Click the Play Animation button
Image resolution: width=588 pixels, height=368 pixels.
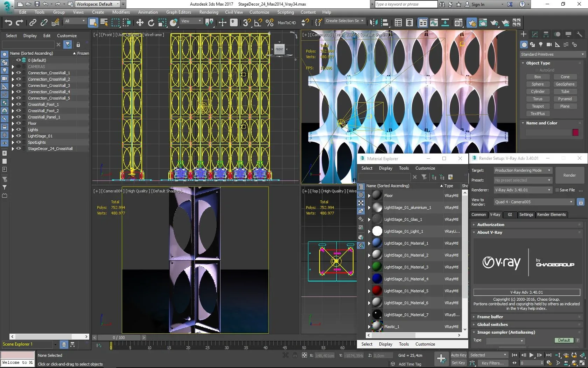coord(531,355)
